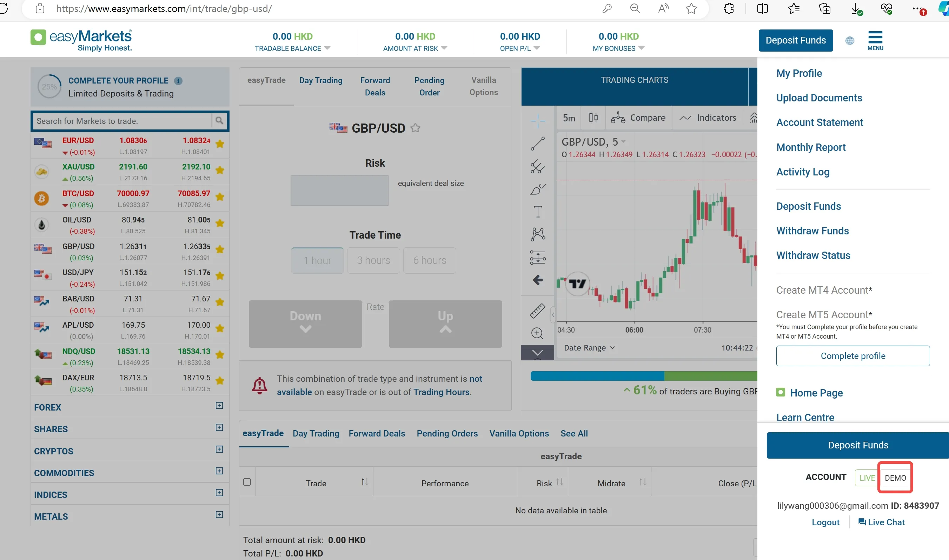Click the market search magnifier icon
This screenshot has height=560, width=949.
(x=219, y=121)
